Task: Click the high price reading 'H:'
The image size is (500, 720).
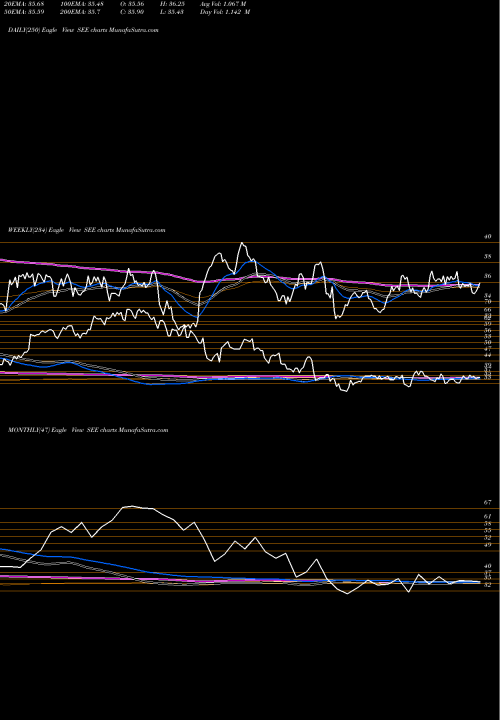Action: [173, 3]
